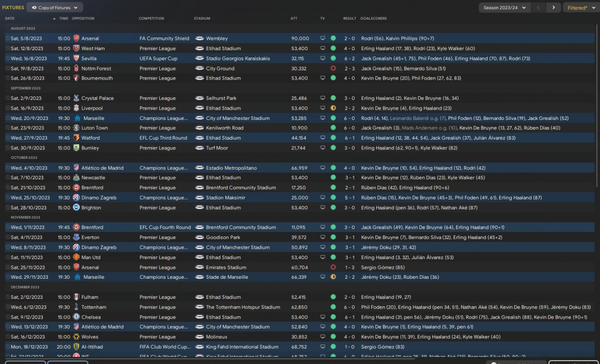The image size is (600, 364).
Task: Click the 2 - 3 result against Nottm Forest
Action: [x=350, y=68]
